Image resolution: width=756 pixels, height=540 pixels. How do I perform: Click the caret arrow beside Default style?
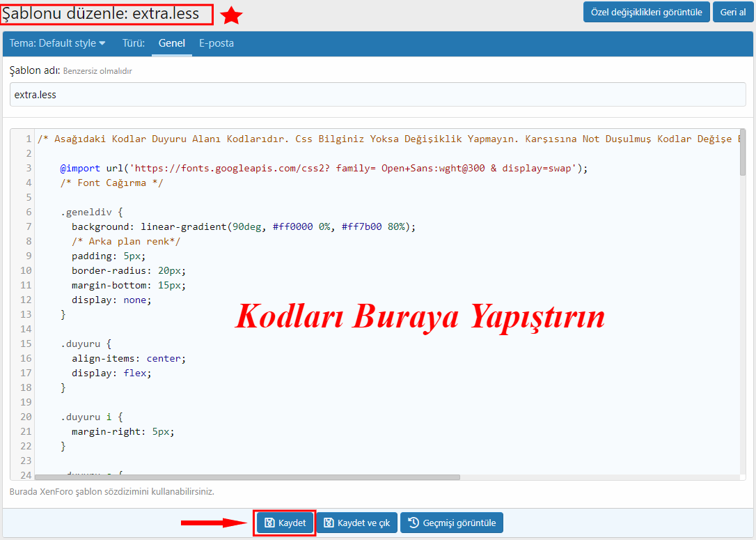pos(102,43)
